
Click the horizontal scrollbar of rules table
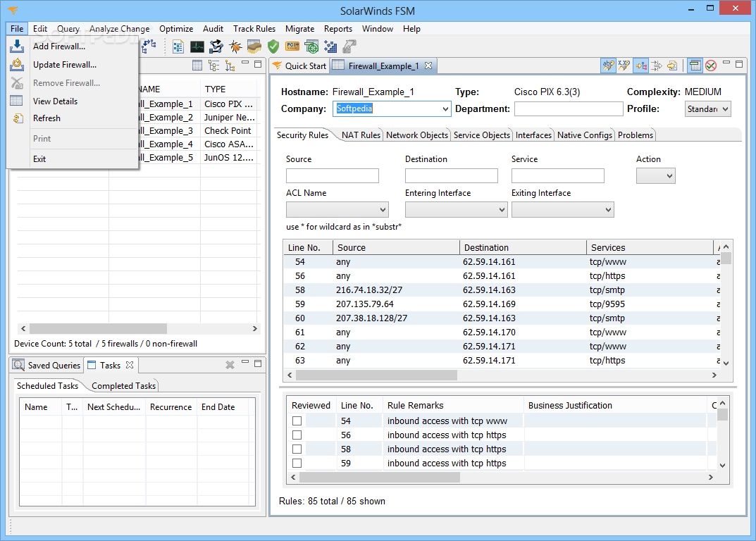[x=376, y=375]
